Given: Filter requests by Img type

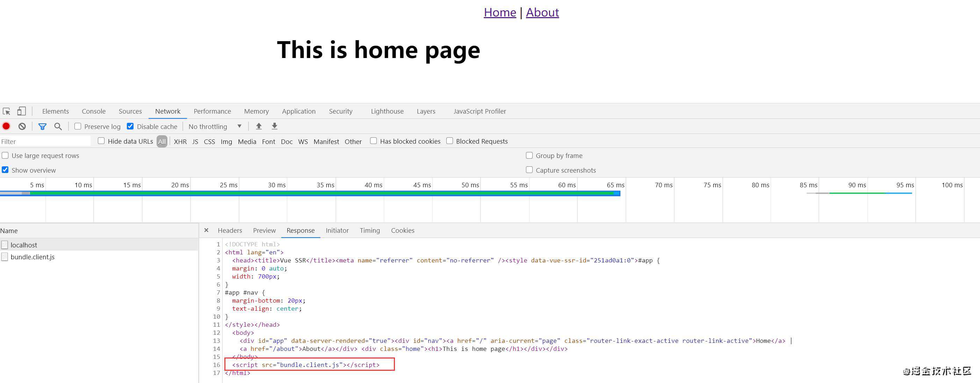Looking at the screenshot, I should point(226,142).
